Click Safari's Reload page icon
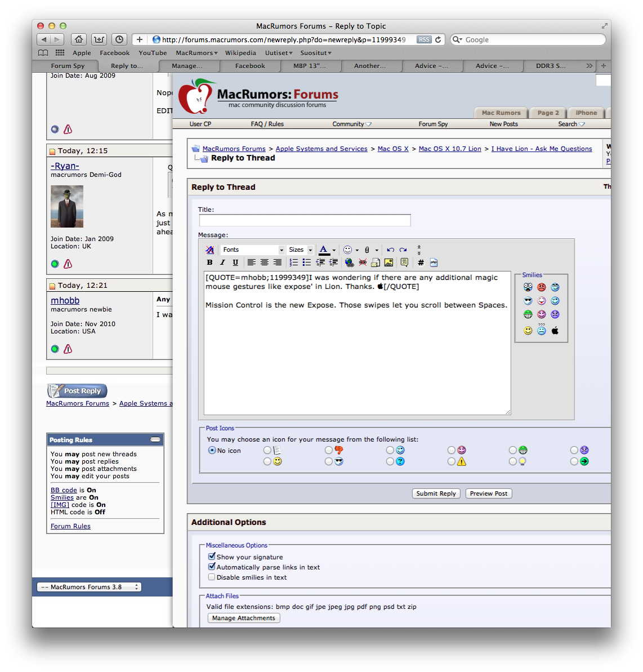 438,40
